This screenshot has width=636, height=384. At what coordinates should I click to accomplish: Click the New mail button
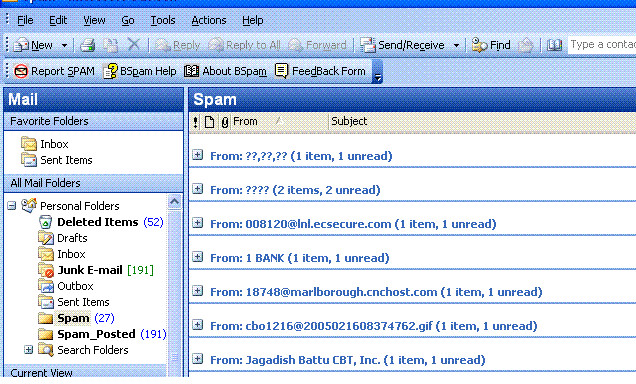[x=33, y=45]
